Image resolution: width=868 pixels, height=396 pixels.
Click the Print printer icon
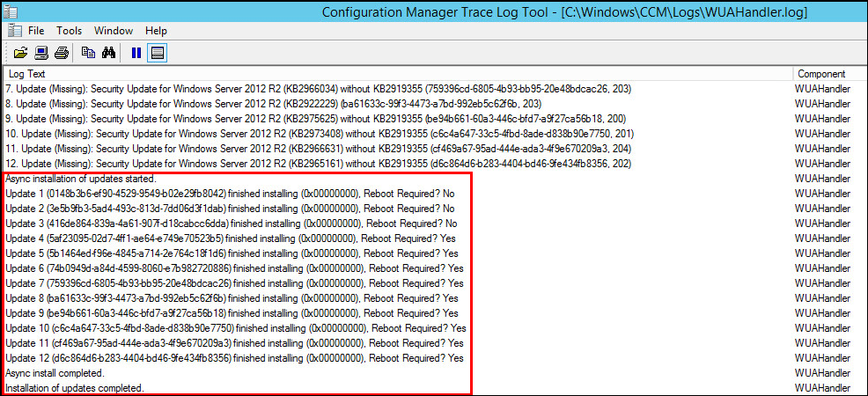tap(62, 52)
